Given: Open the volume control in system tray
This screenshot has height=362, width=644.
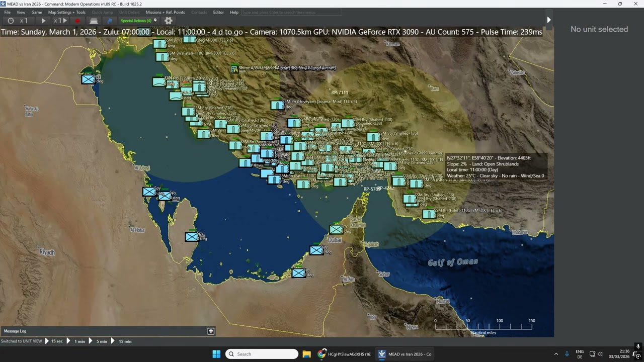Looking at the screenshot, I should (600, 354).
